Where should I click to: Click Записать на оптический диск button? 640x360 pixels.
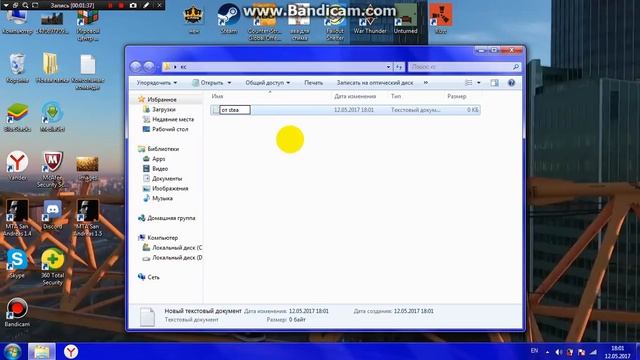[375, 83]
